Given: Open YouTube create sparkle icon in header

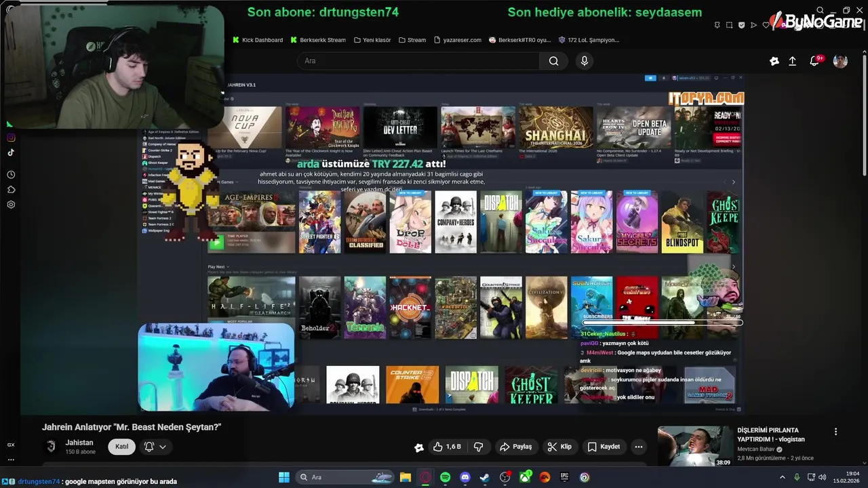Looking at the screenshot, I should click(x=774, y=61).
